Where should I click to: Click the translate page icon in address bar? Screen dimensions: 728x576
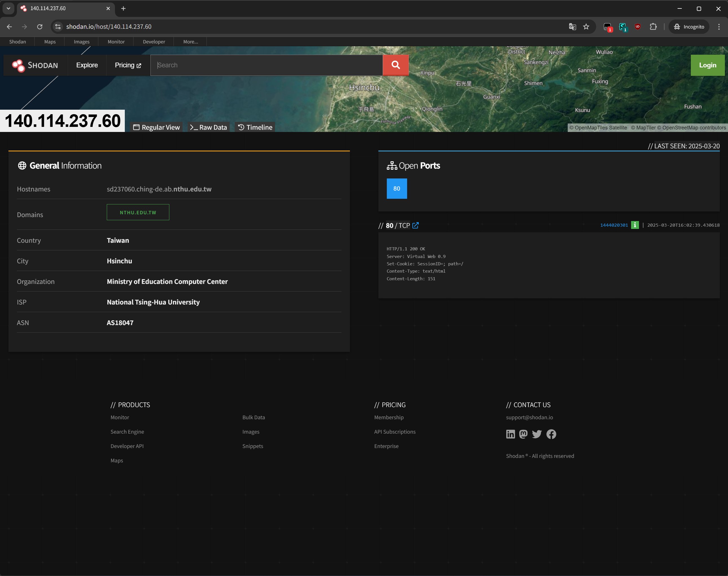[x=572, y=27]
